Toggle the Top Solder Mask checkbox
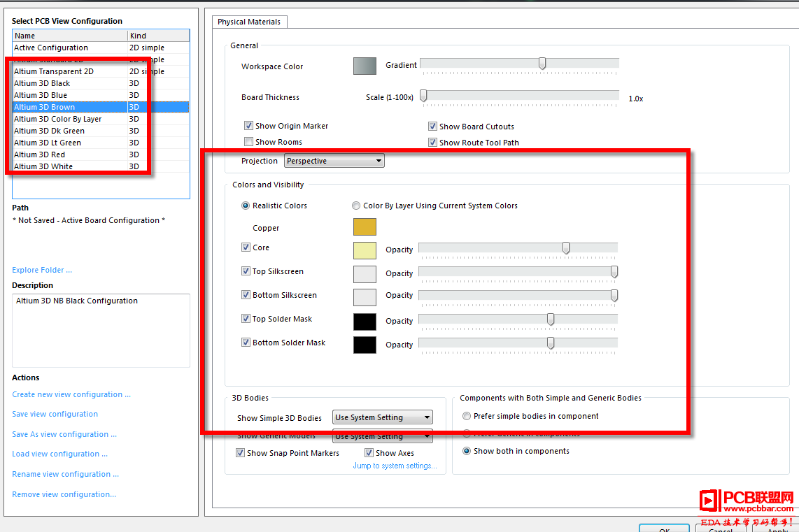Viewport: 799px width, 532px height. [x=246, y=319]
